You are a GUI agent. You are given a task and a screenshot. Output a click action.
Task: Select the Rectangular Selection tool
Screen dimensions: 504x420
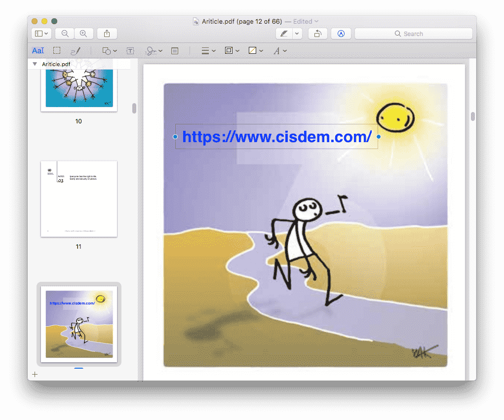[x=57, y=50]
